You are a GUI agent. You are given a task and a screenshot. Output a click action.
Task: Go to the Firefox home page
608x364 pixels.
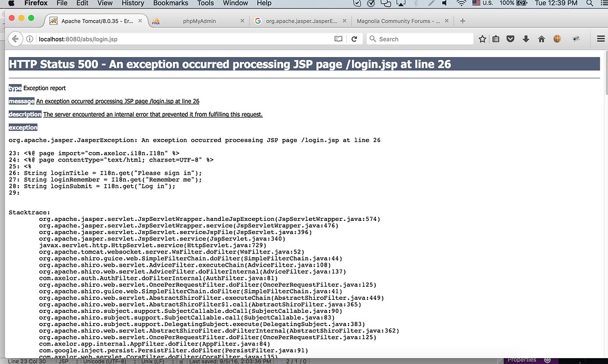click(541, 39)
